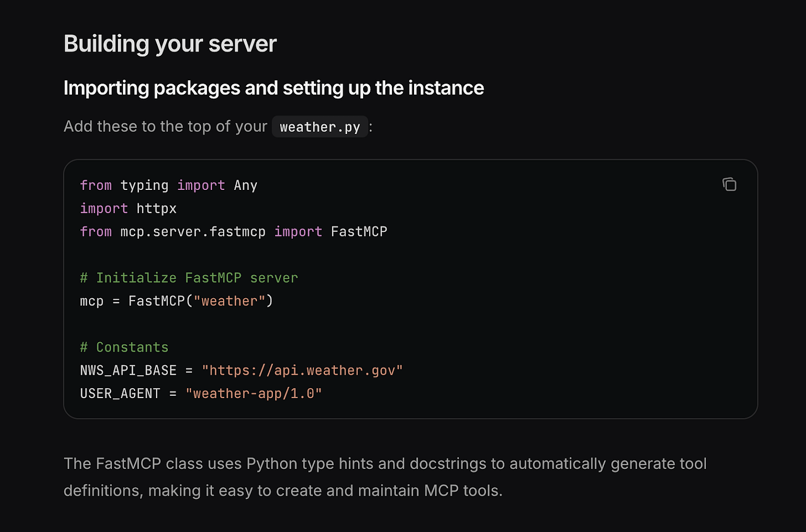Select the inline weather.py code label
The image size is (806, 532).
[320, 127]
